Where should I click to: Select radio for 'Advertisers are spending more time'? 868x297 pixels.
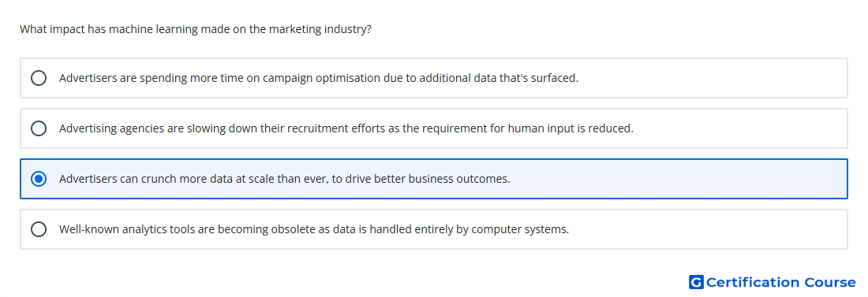coord(39,78)
